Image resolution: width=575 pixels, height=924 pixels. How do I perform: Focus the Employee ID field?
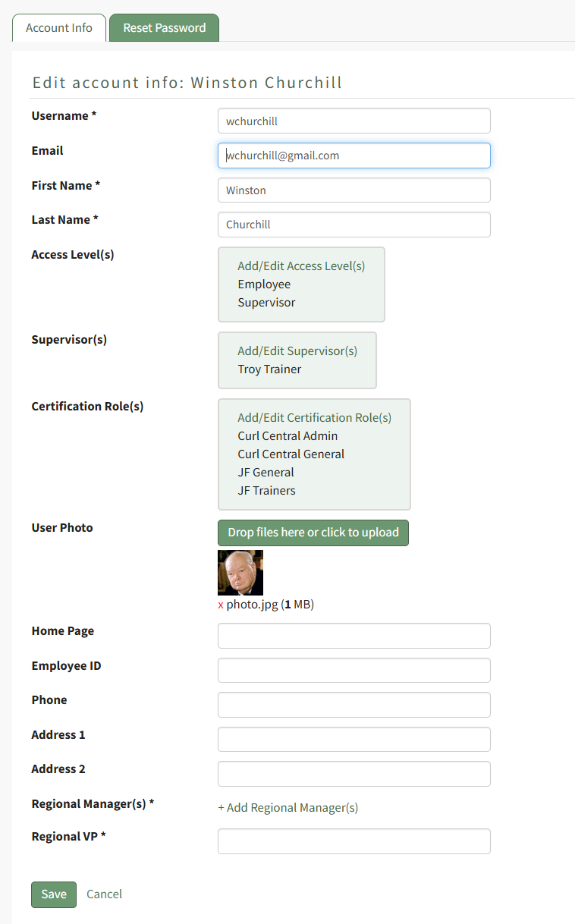pyautogui.click(x=354, y=671)
